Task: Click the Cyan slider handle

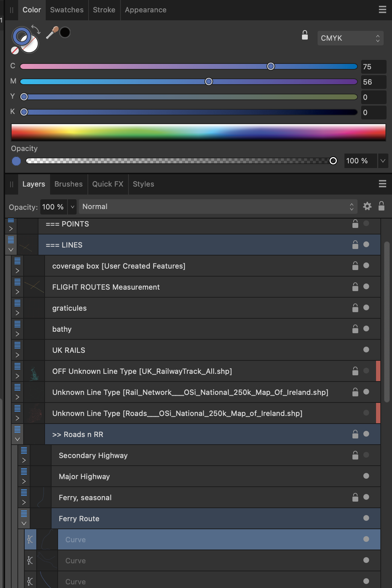Action: coord(271,66)
